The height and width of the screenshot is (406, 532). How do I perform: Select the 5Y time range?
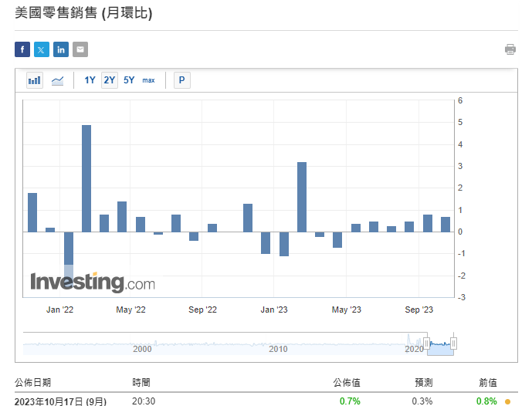[129, 80]
